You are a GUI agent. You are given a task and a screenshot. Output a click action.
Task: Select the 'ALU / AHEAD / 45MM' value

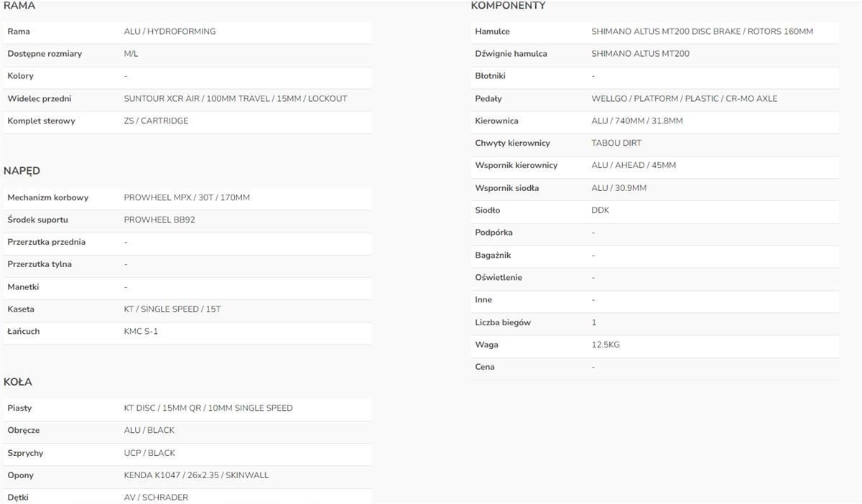[634, 165]
